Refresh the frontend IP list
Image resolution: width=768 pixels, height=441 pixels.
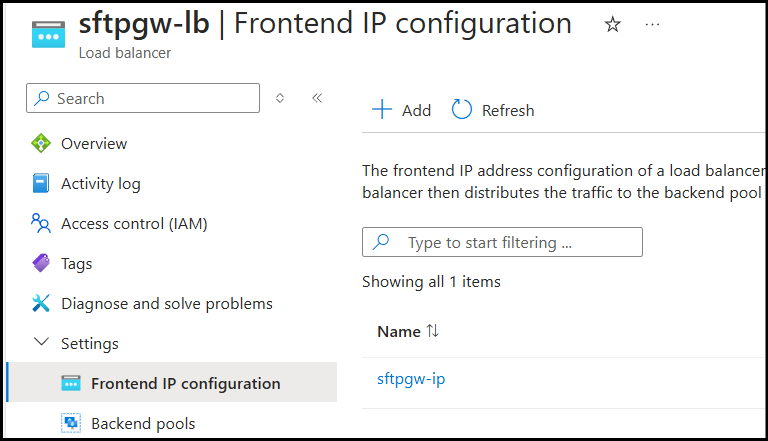493,110
